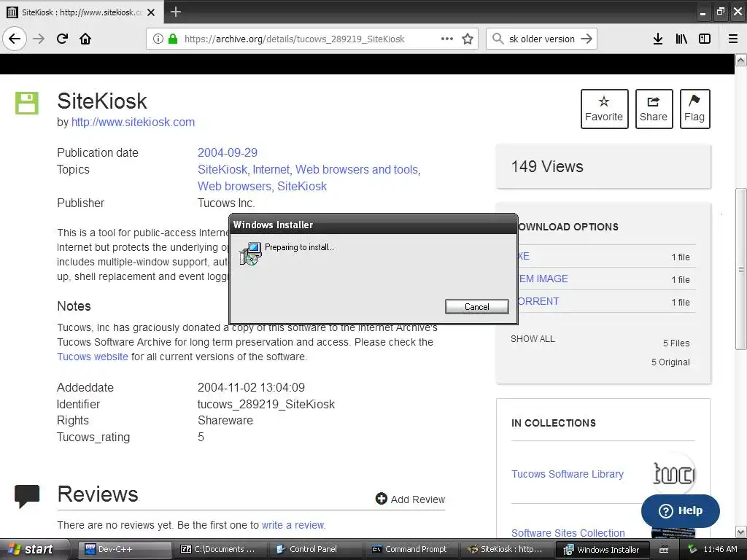747x560 pixels.
Task: Open the downloads arrow icon
Action: point(657,39)
